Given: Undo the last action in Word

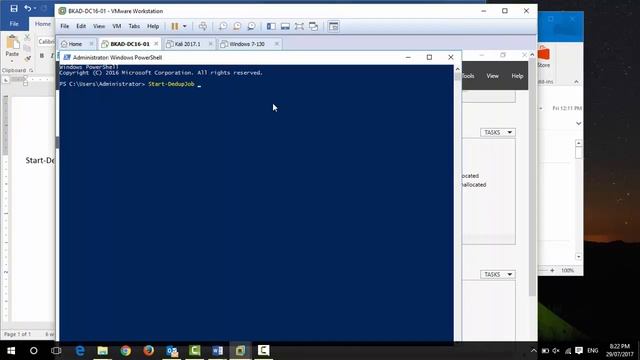Looking at the screenshot, I should 28,8.
